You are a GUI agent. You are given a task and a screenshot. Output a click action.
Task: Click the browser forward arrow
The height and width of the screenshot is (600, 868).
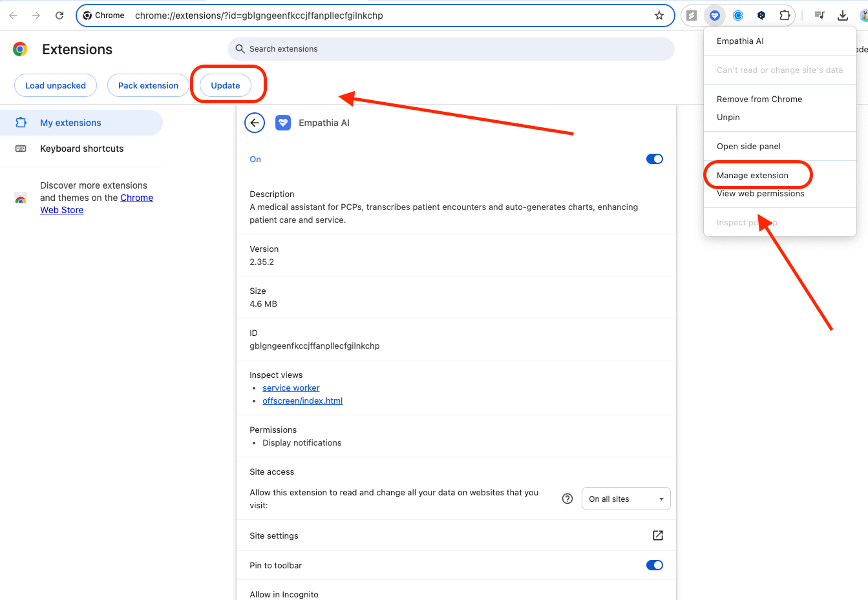tap(36, 16)
